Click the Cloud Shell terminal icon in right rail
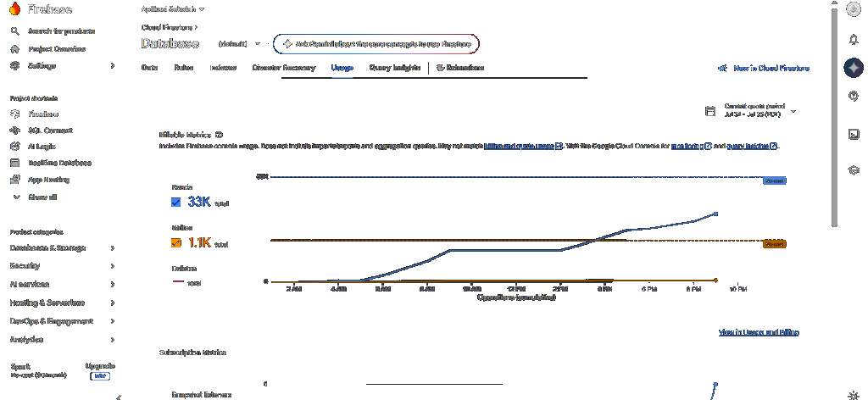Screen dimensions: 868x400 (853, 133)
